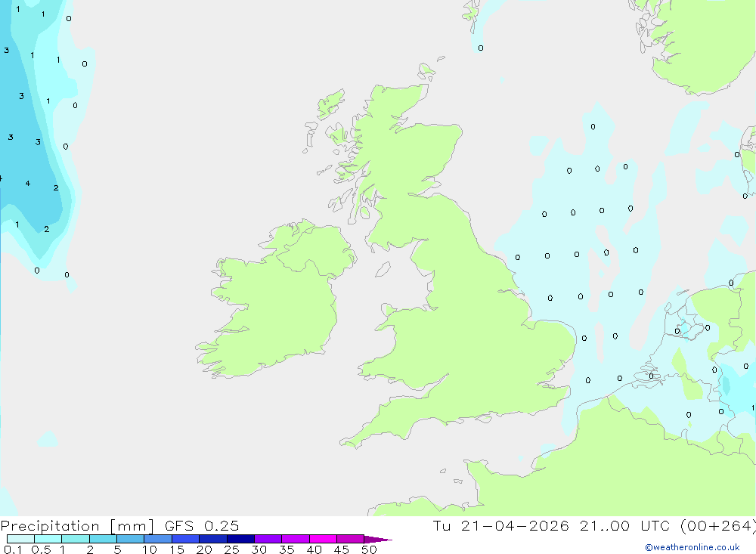Choose the 25–30 mm dark navy legend box
756x554 pixels.
point(240,539)
